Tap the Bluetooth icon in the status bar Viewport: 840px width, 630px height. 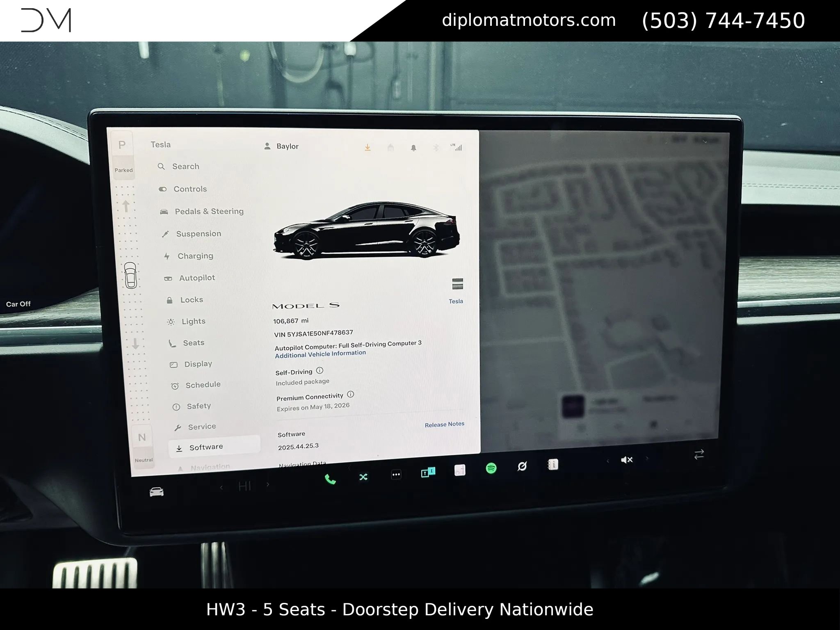click(x=436, y=147)
